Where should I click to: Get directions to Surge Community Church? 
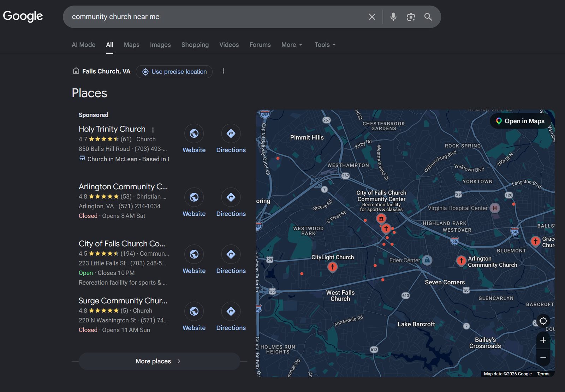pos(231,311)
